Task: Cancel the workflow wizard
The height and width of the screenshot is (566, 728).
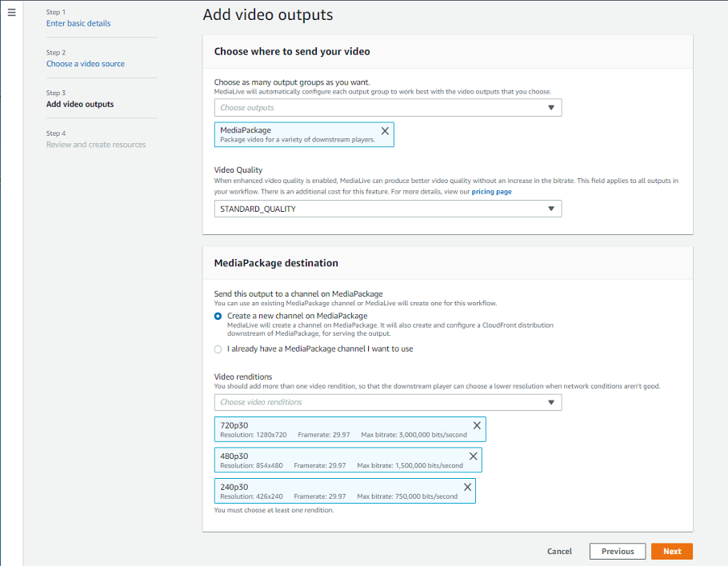Action: (559, 551)
